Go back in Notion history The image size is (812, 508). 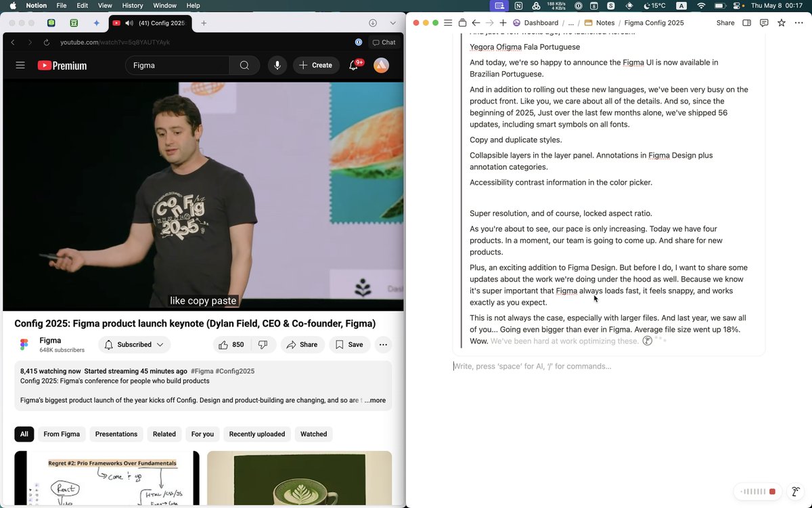(476, 23)
